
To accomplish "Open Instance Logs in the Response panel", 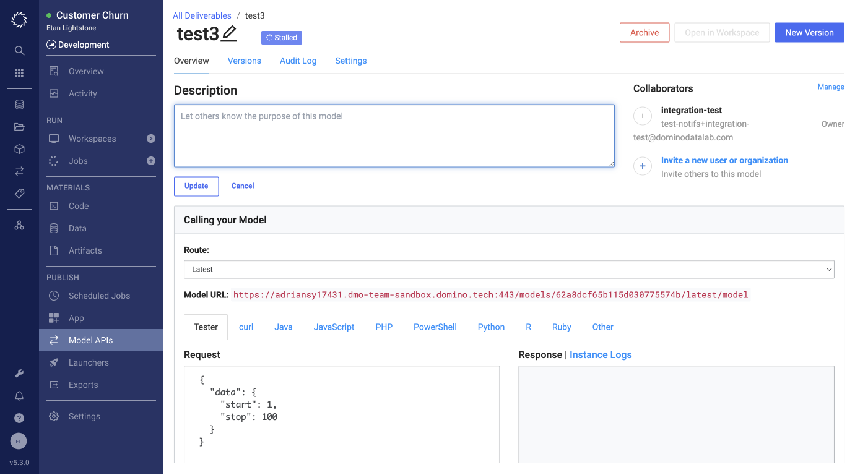I will click(600, 354).
